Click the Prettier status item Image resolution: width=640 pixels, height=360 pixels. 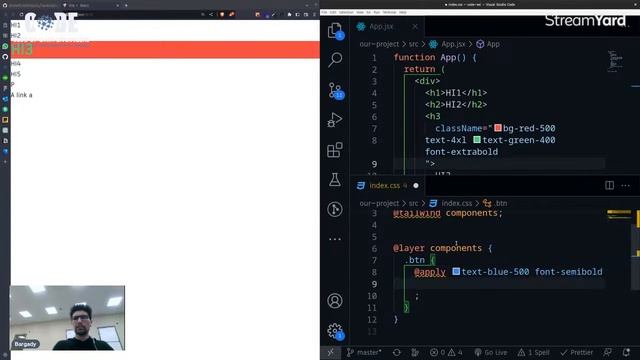tap(576, 352)
